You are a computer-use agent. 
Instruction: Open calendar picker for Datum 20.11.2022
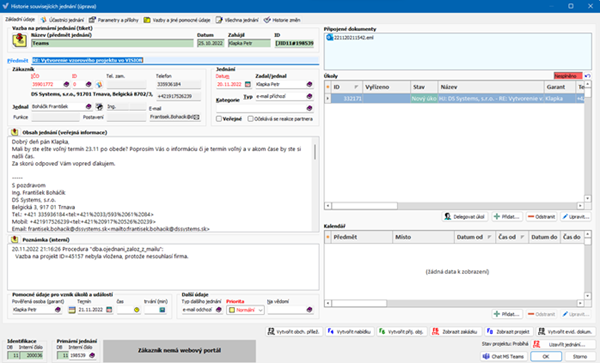(248, 84)
